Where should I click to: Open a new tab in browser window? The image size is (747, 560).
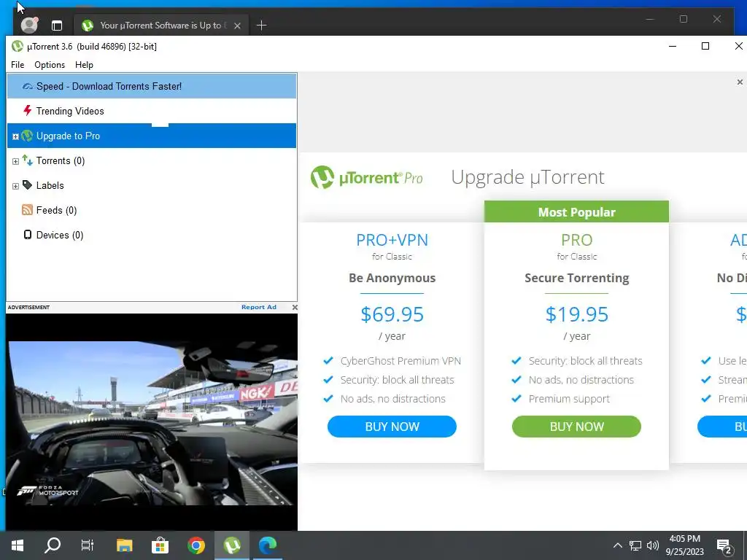click(x=261, y=26)
